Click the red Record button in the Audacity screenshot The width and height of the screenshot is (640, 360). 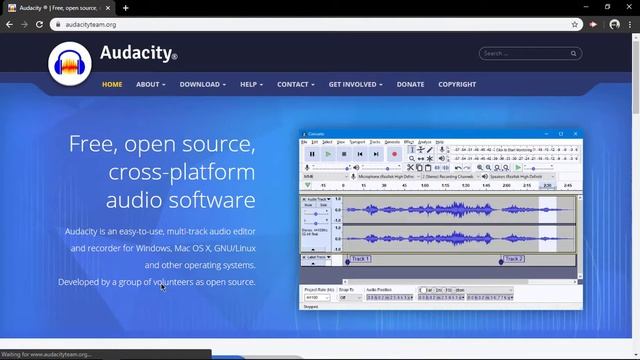coord(394,154)
